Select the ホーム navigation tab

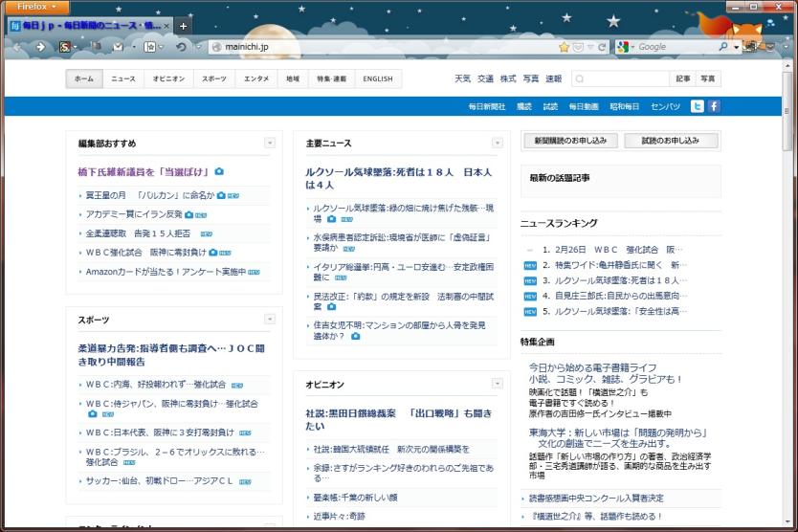point(84,78)
